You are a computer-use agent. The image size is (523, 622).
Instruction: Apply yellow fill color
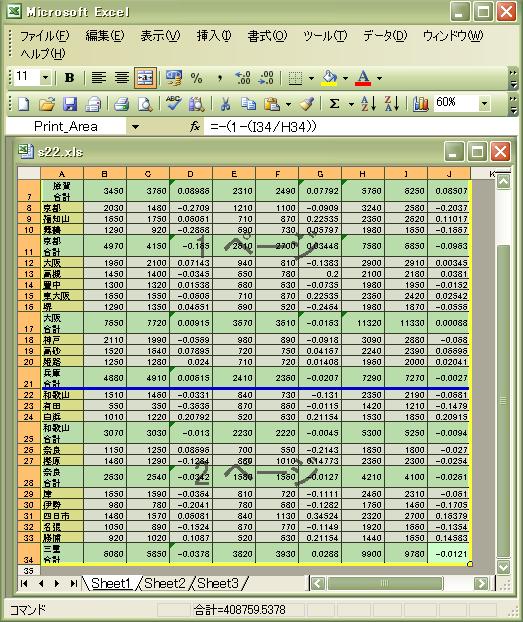[329, 78]
